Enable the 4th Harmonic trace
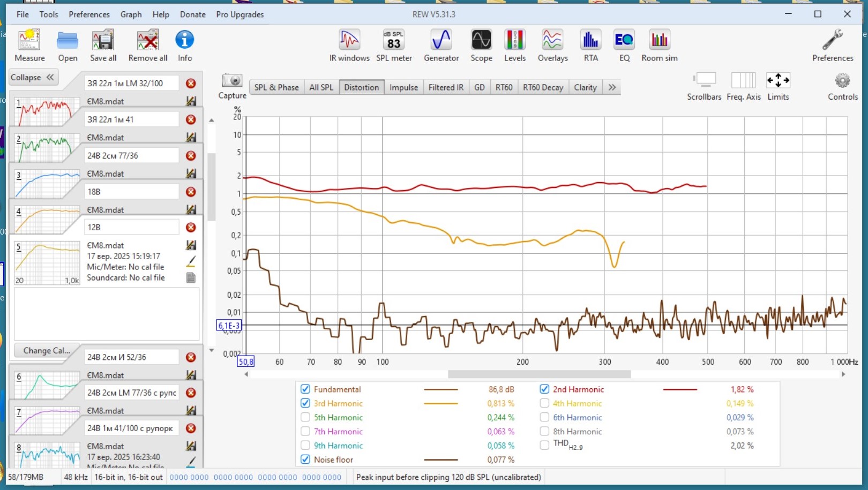Image resolution: width=868 pixels, height=490 pixels. click(544, 403)
